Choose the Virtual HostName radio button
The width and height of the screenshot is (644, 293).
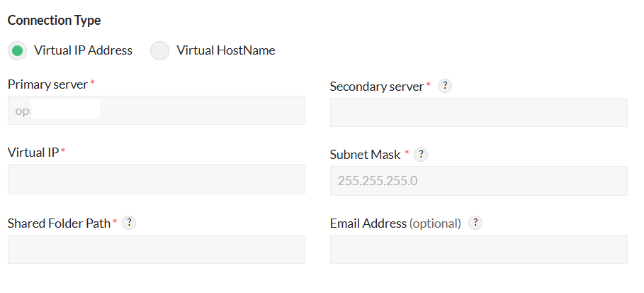click(x=160, y=50)
